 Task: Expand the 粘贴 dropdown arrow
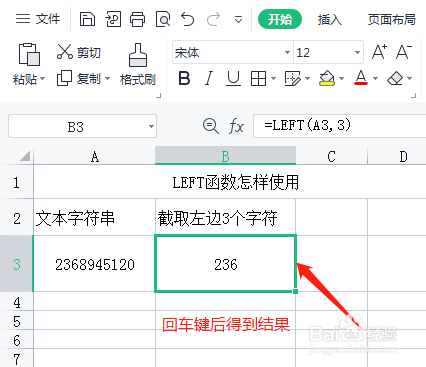[43, 79]
